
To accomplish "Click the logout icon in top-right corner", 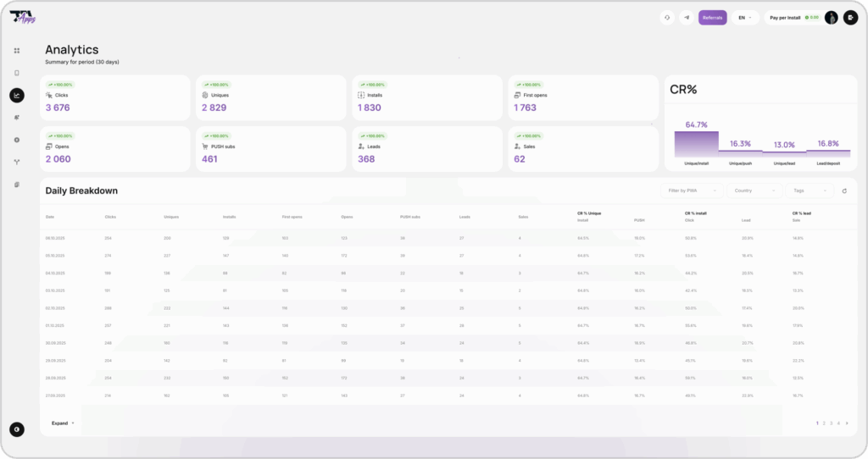I will pyautogui.click(x=850, y=17).
